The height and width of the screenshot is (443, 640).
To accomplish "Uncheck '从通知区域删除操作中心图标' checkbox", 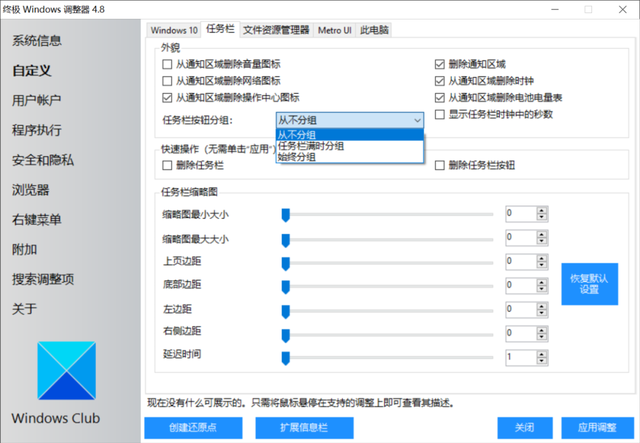I will [167, 98].
